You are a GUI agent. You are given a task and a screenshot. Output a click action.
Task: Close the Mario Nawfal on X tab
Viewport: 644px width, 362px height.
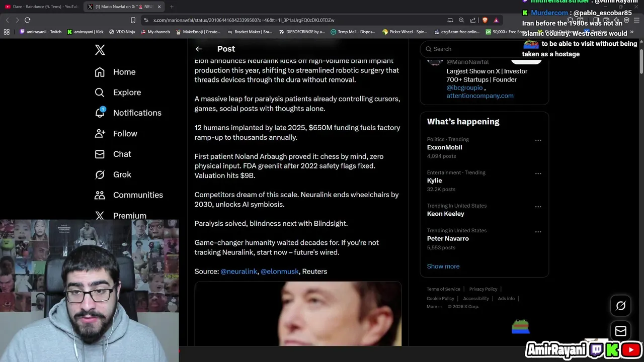tap(159, 7)
